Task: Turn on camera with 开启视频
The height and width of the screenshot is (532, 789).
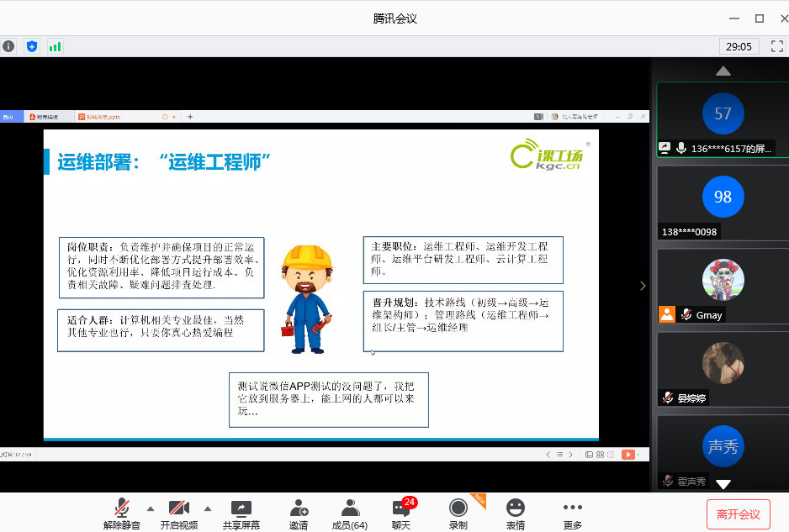Action: pos(178,514)
